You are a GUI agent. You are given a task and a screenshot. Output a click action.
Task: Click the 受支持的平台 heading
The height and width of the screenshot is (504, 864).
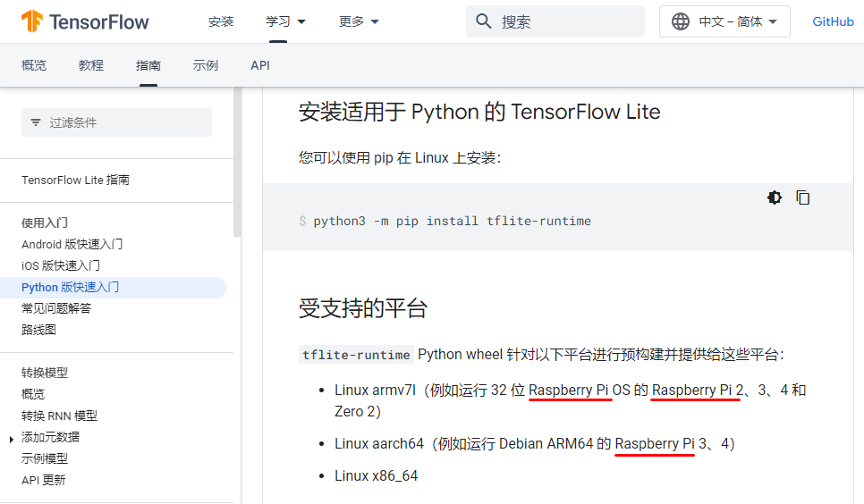(x=363, y=308)
